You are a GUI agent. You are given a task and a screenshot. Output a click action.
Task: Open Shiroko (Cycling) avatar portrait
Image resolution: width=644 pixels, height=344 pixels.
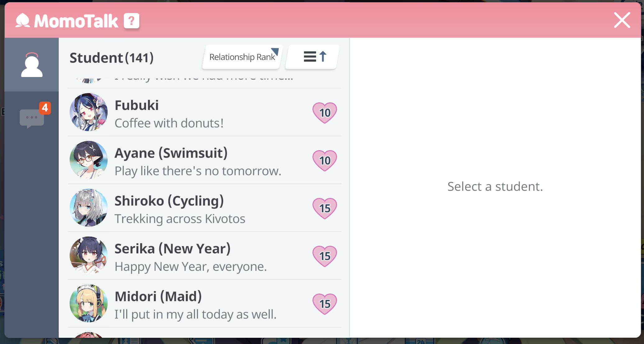pyautogui.click(x=89, y=208)
